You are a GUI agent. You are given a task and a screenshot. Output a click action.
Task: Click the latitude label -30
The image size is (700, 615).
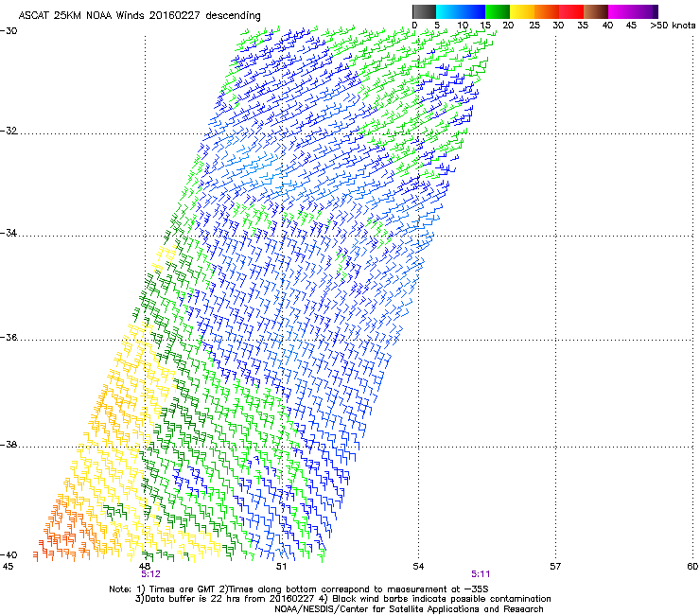9,31
